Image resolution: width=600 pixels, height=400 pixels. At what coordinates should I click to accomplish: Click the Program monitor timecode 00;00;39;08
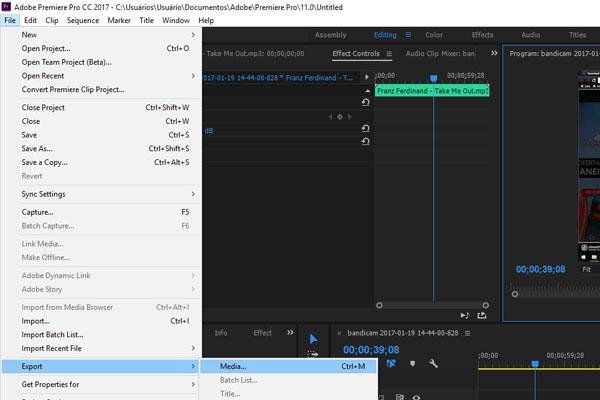(x=540, y=269)
